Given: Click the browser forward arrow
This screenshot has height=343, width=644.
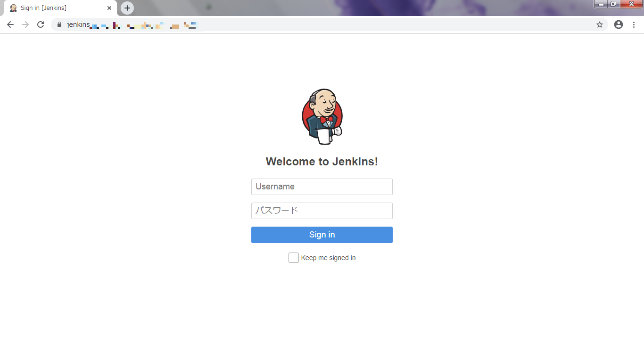Looking at the screenshot, I should point(25,24).
